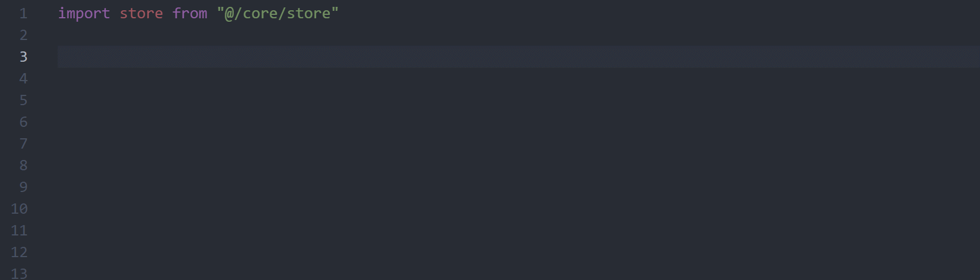980x280 pixels.
Task: Click the highlighted active line 3
Action: coord(519,57)
